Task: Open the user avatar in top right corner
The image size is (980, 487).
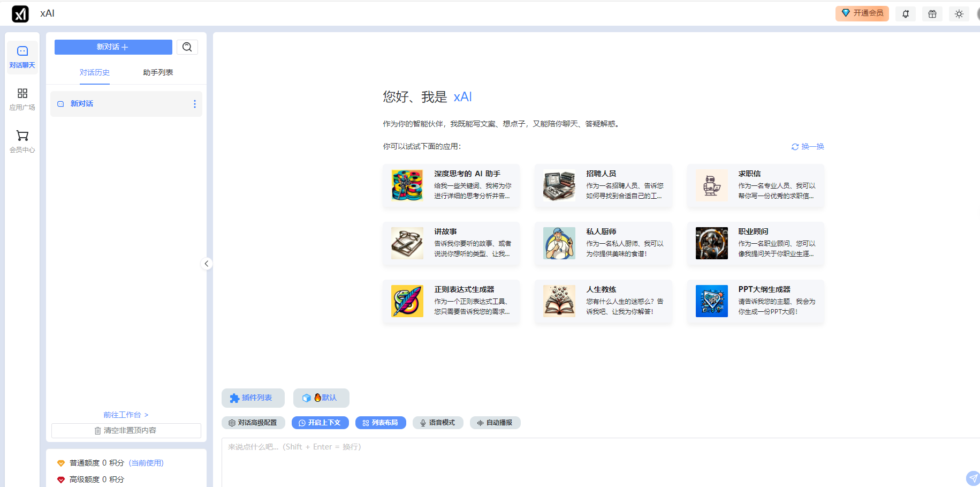Action: [x=978, y=13]
